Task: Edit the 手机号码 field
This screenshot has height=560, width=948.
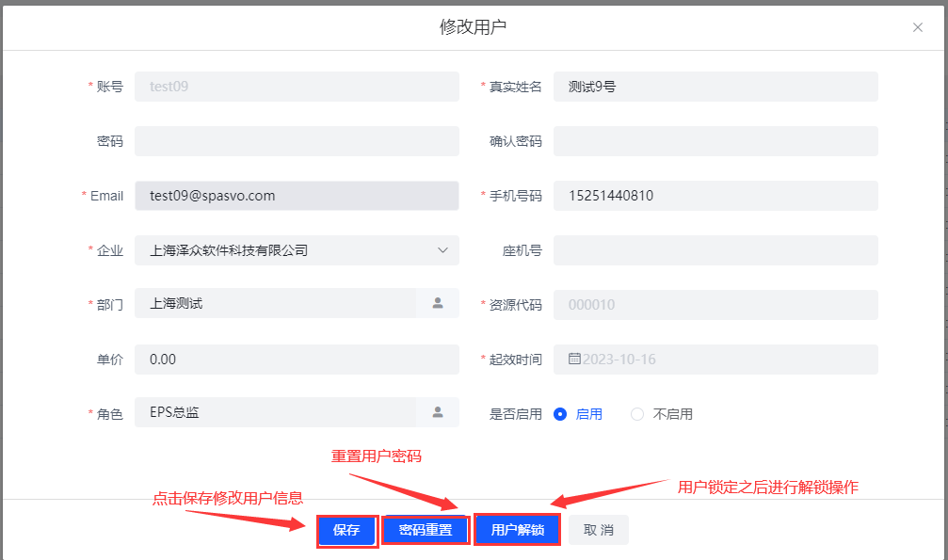Action: (x=715, y=196)
